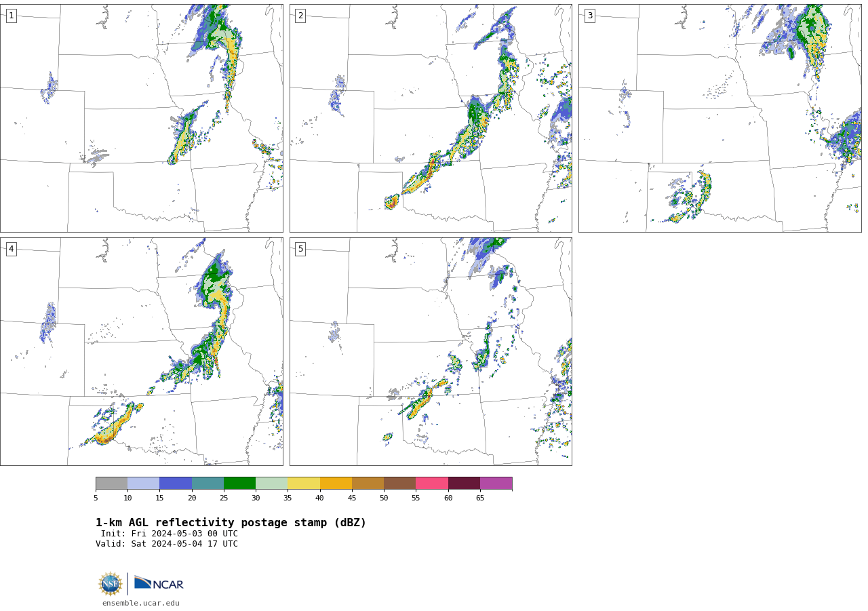This screenshot has width=868, height=611.
Task: Open the ensemble.ucar.edu link
Action: tap(141, 604)
